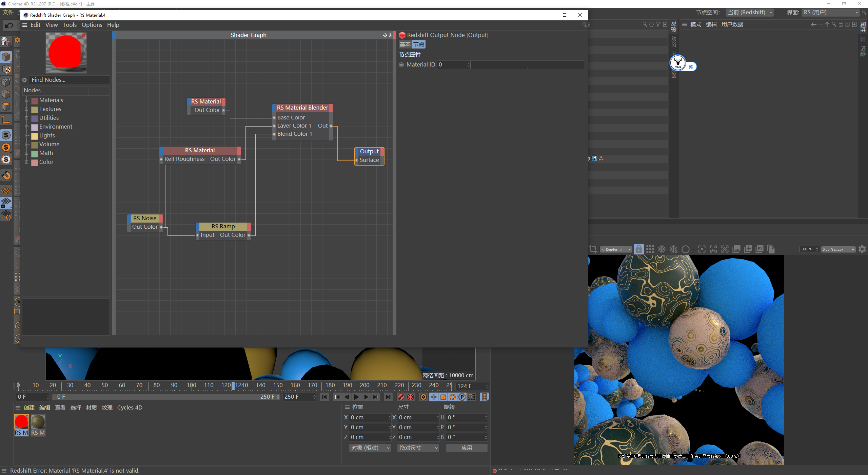
Task: Switch to Points mode icon
Action: (6, 82)
